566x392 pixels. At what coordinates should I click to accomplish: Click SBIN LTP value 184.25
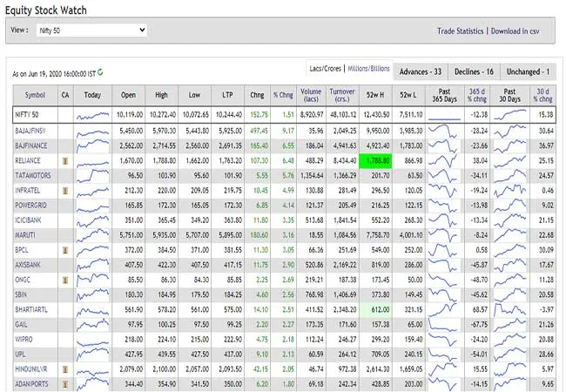coord(232,295)
